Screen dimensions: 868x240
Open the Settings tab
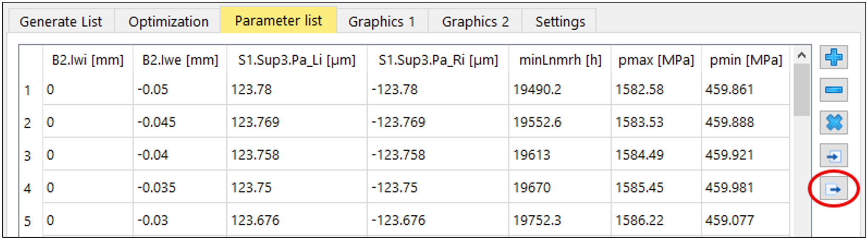pyautogui.click(x=560, y=22)
